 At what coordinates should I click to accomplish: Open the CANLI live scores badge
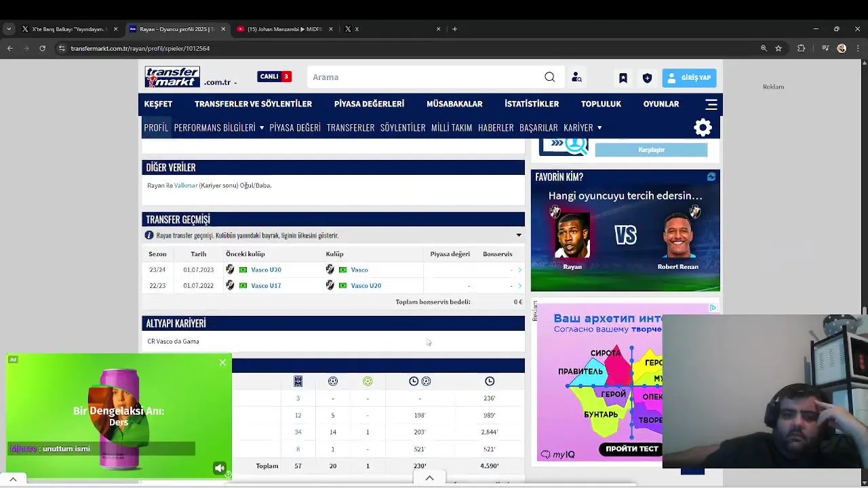(x=274, y=77)
